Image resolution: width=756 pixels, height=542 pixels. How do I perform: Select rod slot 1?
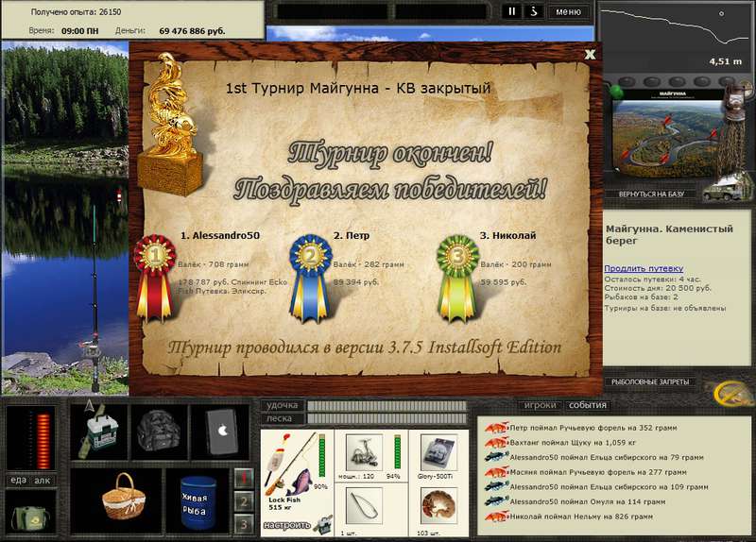tap(244, 478)
